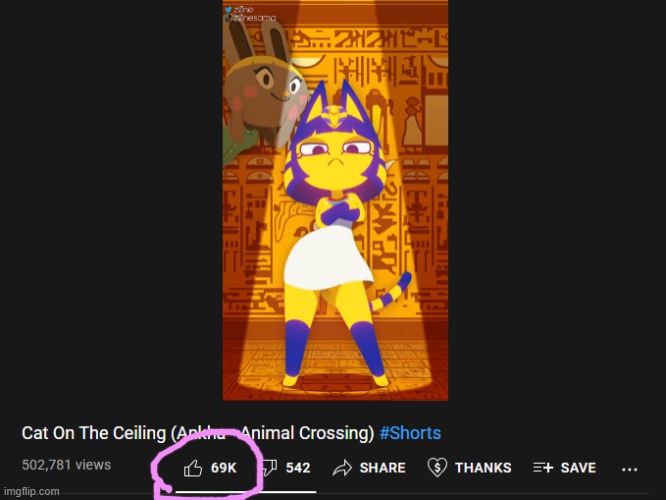Open the SAVE playlist chooser
Viewport: 666px width, 500px height.
(x=578, y=468)
